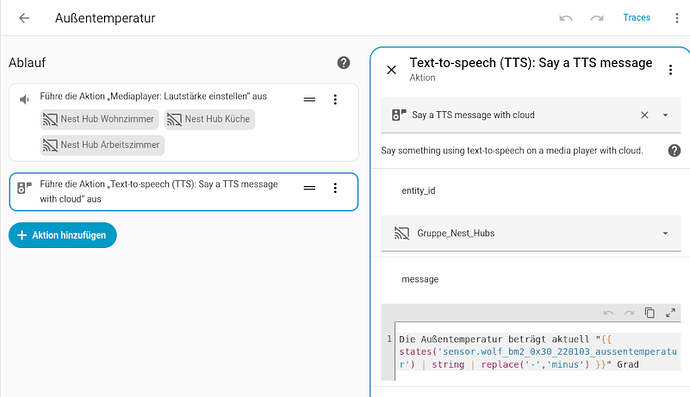Open Traces view
The image size is (690, 397).
point(636,18)
